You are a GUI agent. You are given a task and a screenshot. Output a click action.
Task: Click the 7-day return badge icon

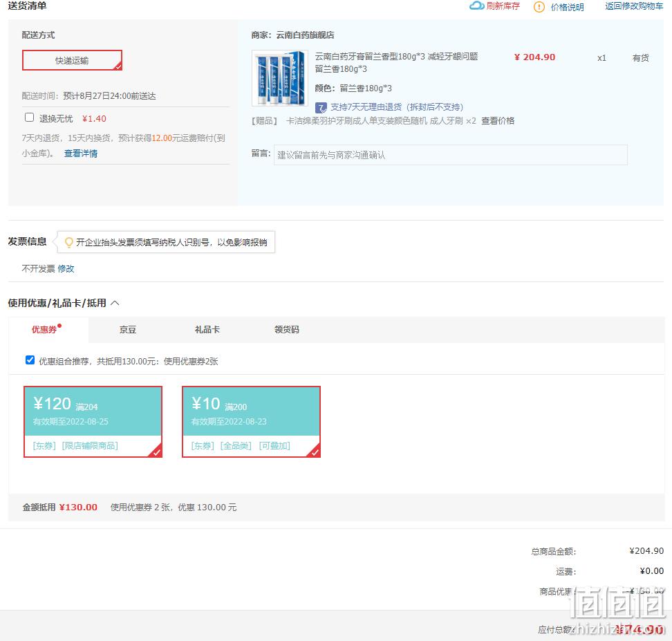coord(321,107)
